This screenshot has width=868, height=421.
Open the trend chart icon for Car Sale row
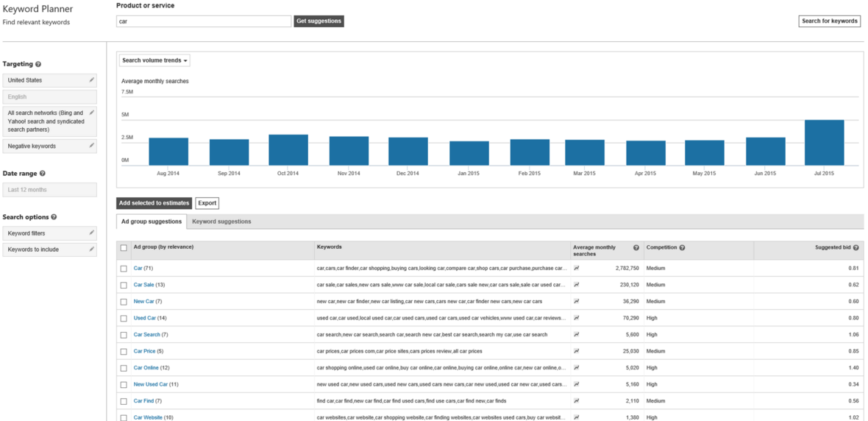coord(576,285)
